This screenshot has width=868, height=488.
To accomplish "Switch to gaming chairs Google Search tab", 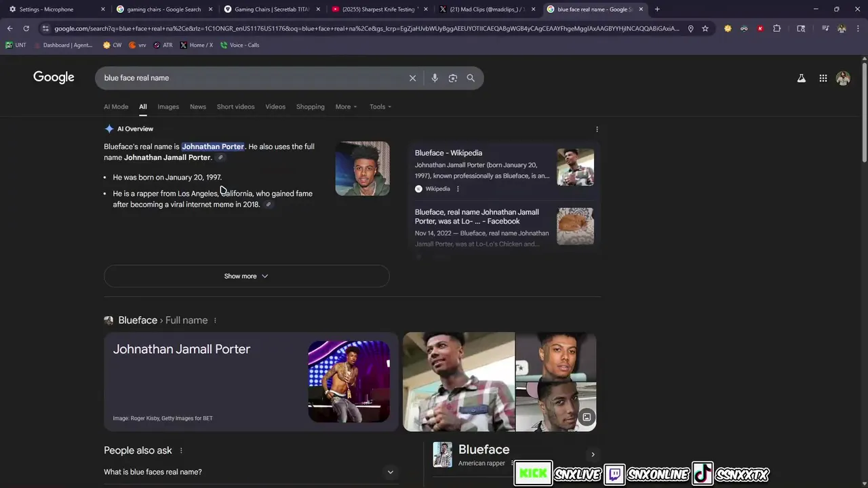I will point(163,9).
